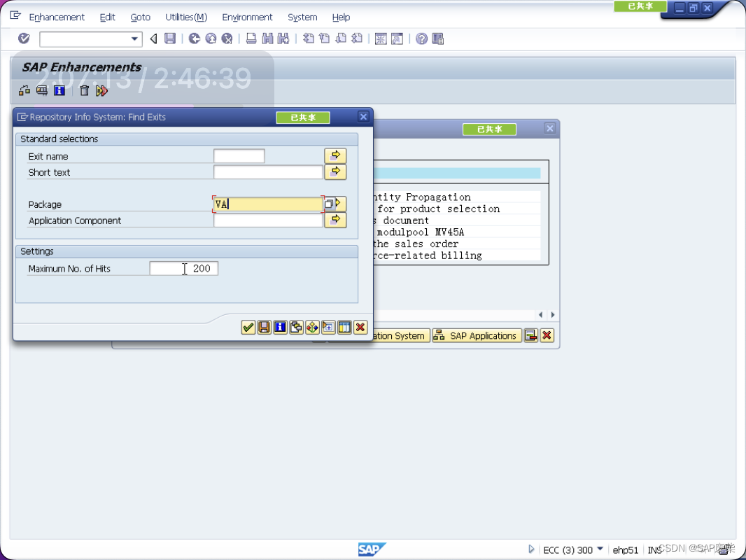Click the Maximum No. of Hits field

pyautogui.click(x=183, y=268)
